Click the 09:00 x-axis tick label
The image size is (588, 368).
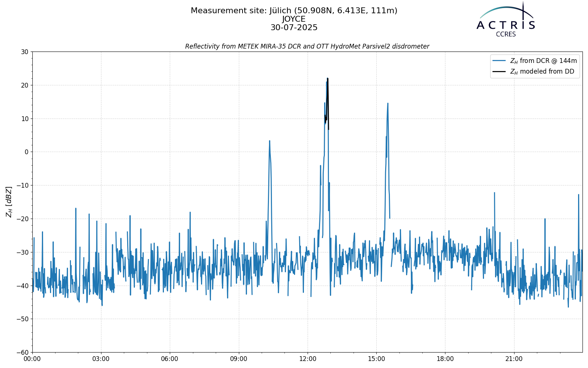coord(239,359)
